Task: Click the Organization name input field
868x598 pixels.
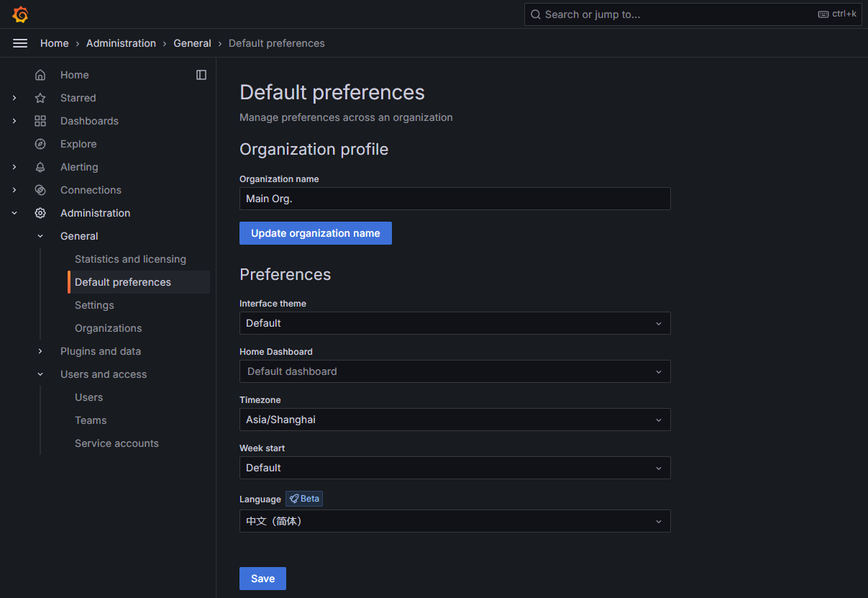Action: coord(454,199)
